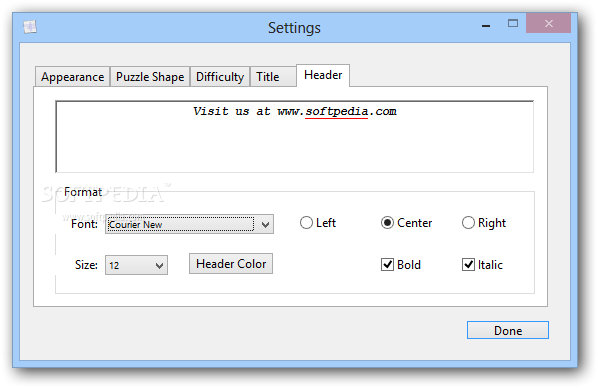Screen dimensions: 598x388
Task: Click the Done button
Action: (508, 330)
